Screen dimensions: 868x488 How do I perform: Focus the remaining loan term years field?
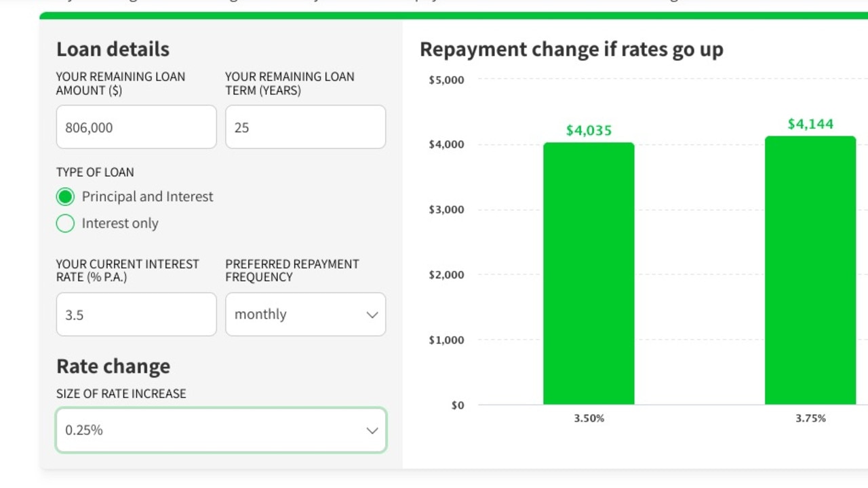[305, 127]
